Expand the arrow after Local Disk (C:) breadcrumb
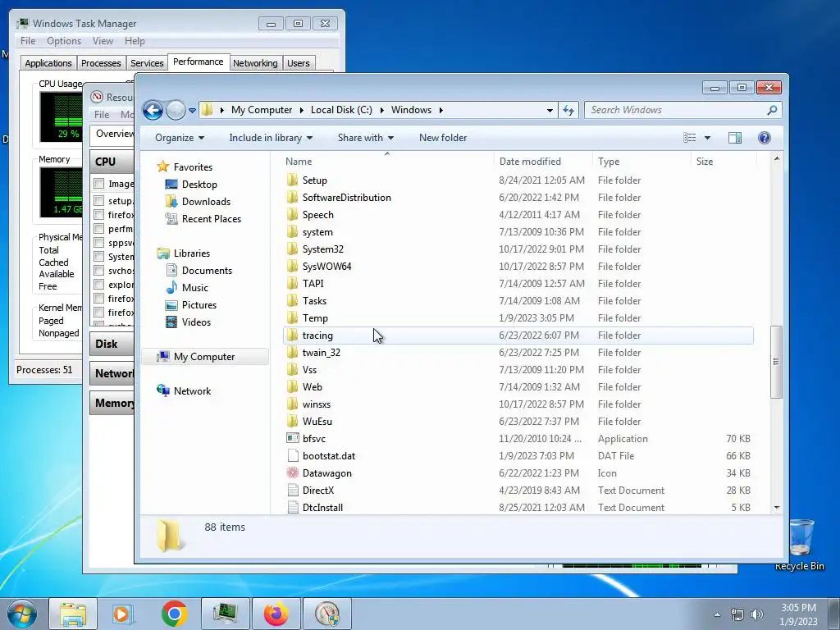 [x=382, y=110]
